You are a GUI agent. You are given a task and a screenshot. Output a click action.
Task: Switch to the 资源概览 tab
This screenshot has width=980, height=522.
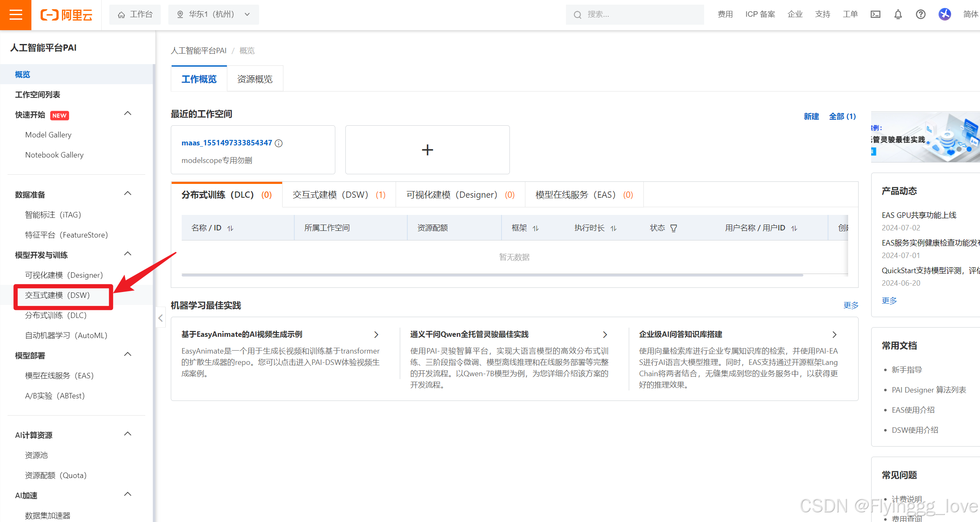tap(255, 79)
